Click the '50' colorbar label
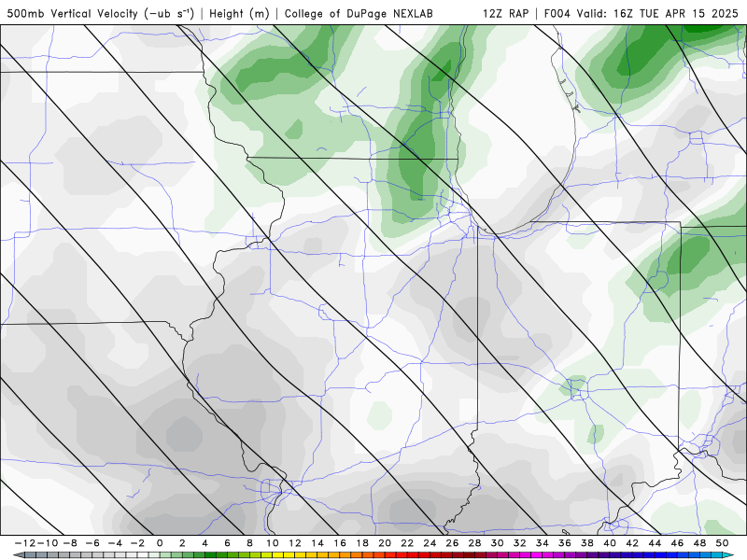 tap(722, 543)
